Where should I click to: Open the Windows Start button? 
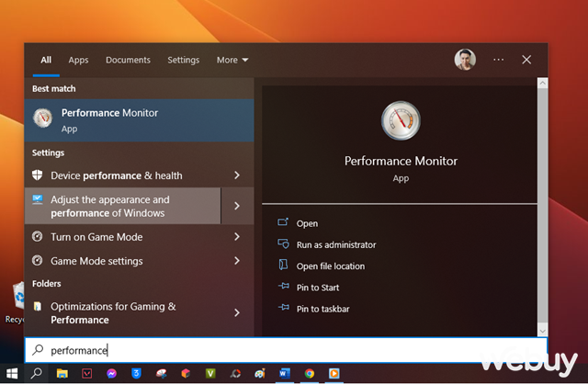click(x=12, y=374)
